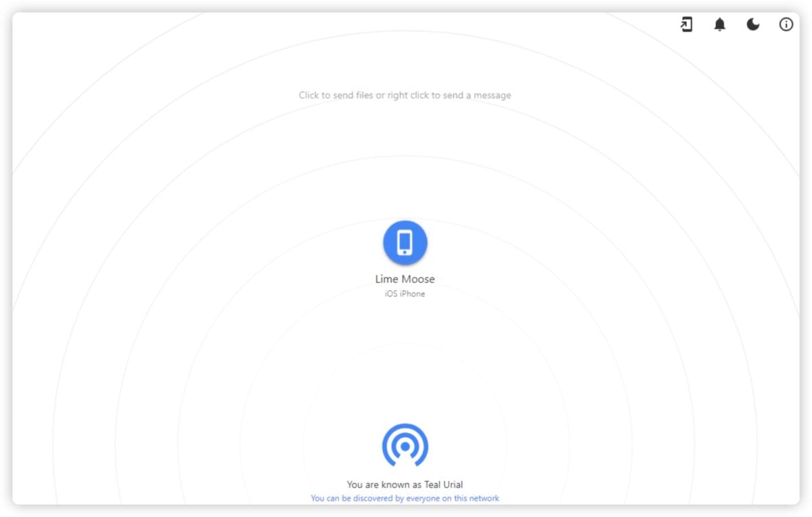Click the iOS iPhone device label
This screenshot has width=812, height=517.
[405, 294]
